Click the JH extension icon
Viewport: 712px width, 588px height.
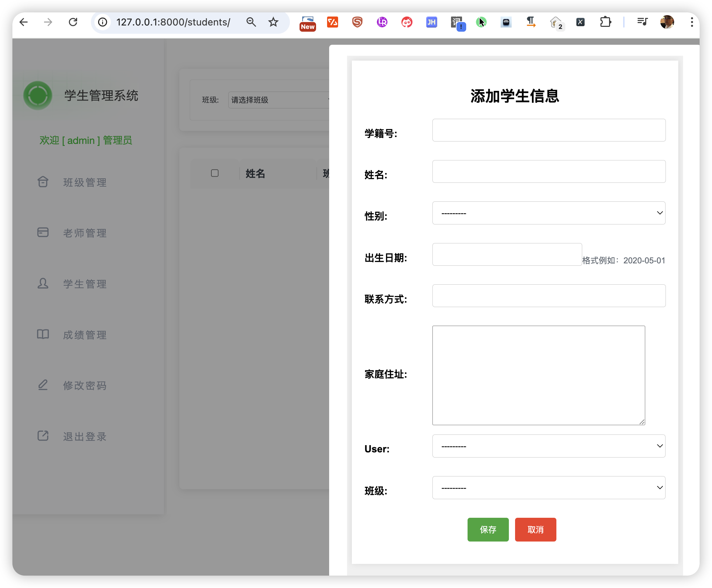tap(431, 22)
